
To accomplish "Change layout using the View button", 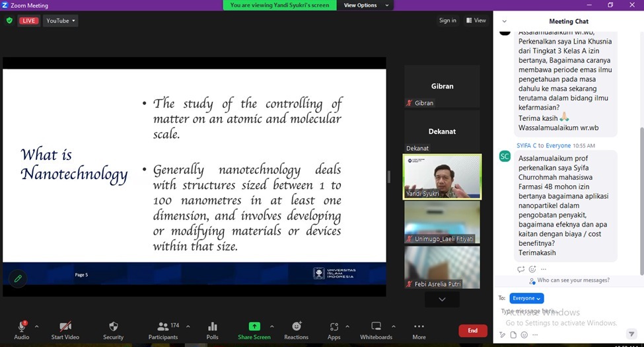I will pos(476,20).
